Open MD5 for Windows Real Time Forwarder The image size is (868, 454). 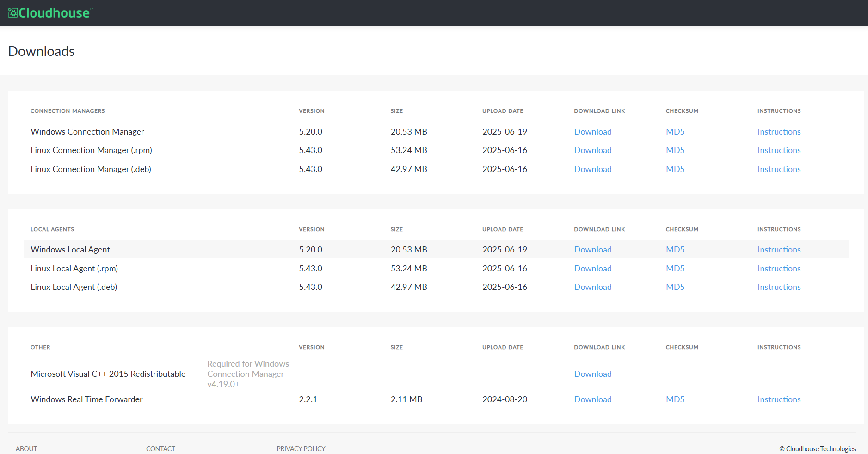[x=675, y=399]
